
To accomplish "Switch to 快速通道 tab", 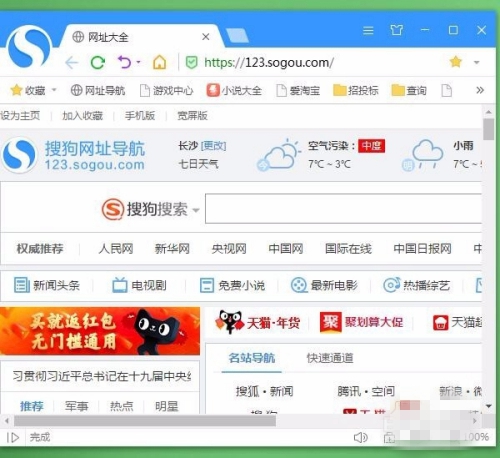I will (x=330, y=358).
